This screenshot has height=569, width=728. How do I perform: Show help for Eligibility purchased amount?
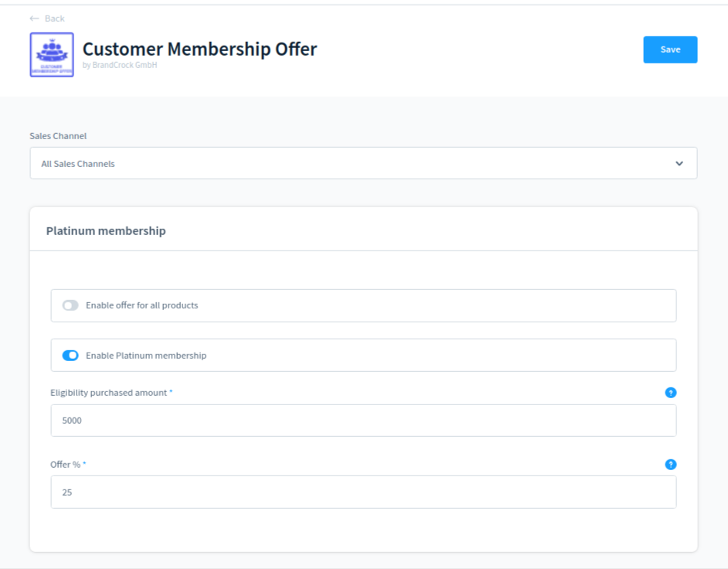[x=671, y=393]
